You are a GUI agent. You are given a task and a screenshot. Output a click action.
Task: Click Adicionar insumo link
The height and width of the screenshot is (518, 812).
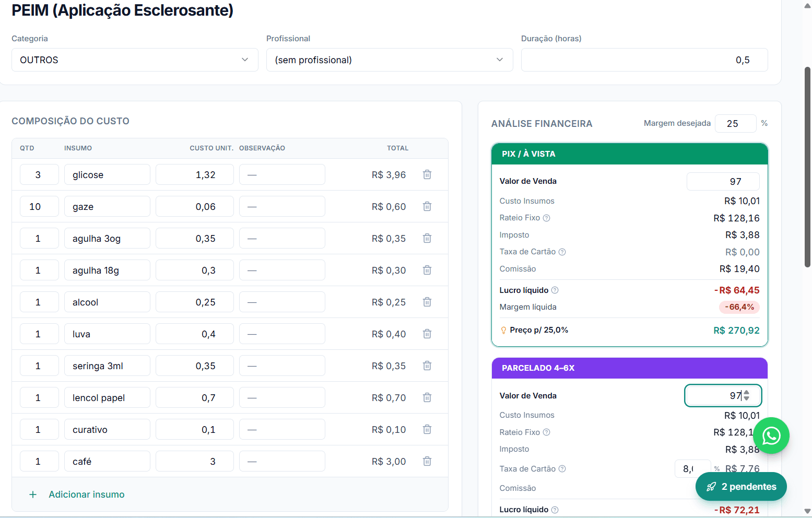coord(87,495)
